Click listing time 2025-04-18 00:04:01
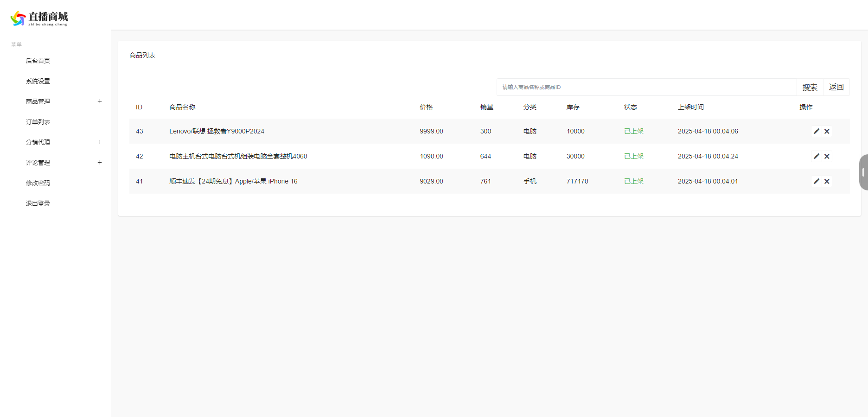868x417 pixels. click(x=708, y=181)
